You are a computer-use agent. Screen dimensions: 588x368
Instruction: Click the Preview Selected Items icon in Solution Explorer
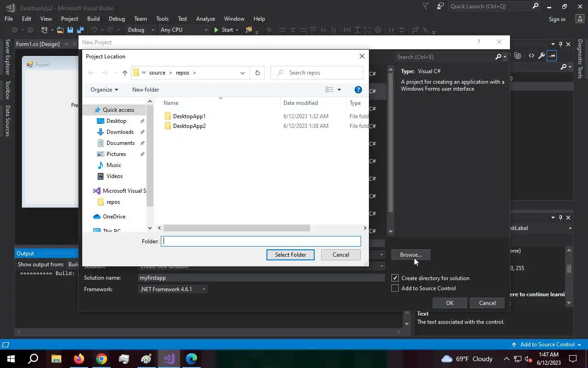tap(552, 56)
